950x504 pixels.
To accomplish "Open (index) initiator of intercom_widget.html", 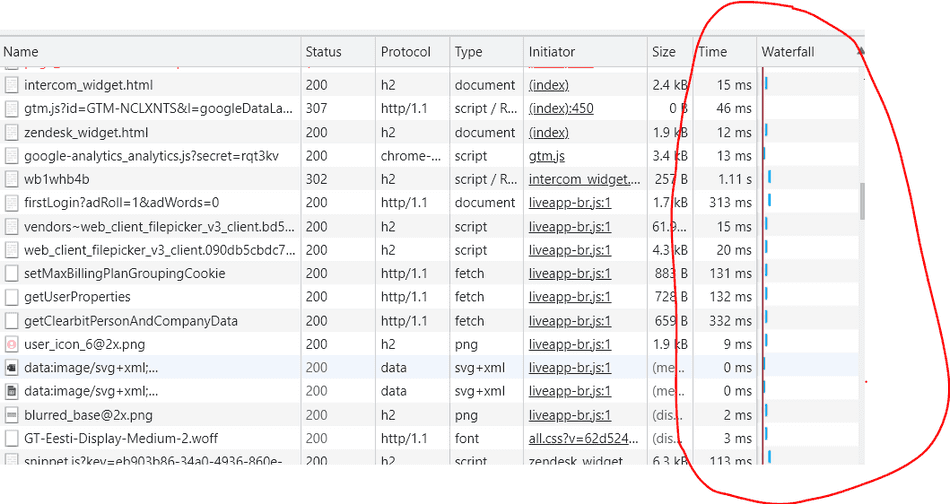I will tap(549, 85).
